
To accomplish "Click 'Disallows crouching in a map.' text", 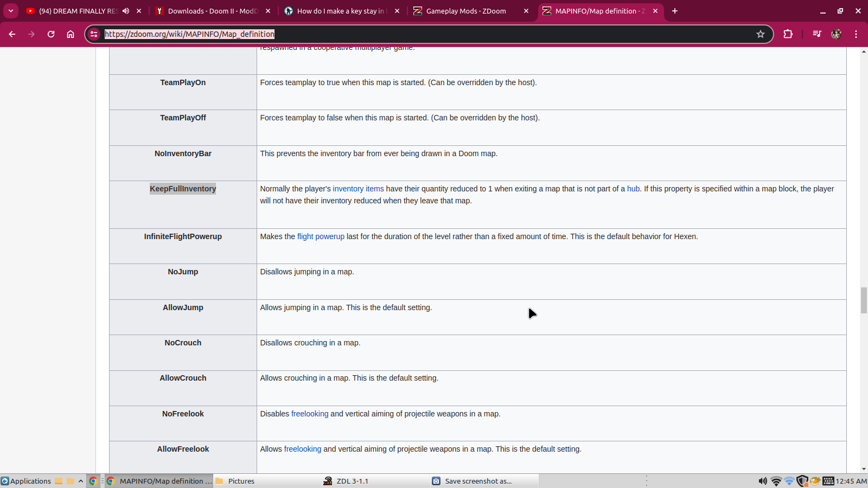I will [310, 343].
